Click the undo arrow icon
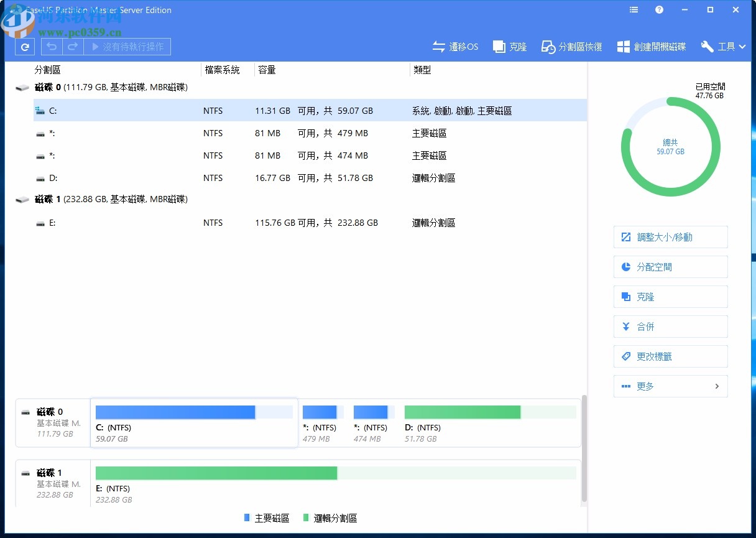 [52, 47]
